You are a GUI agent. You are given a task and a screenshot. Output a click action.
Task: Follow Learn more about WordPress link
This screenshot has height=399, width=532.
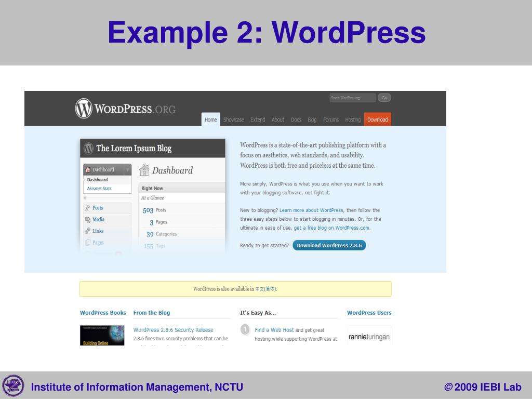pyautogui.click(x=311, y=210)
